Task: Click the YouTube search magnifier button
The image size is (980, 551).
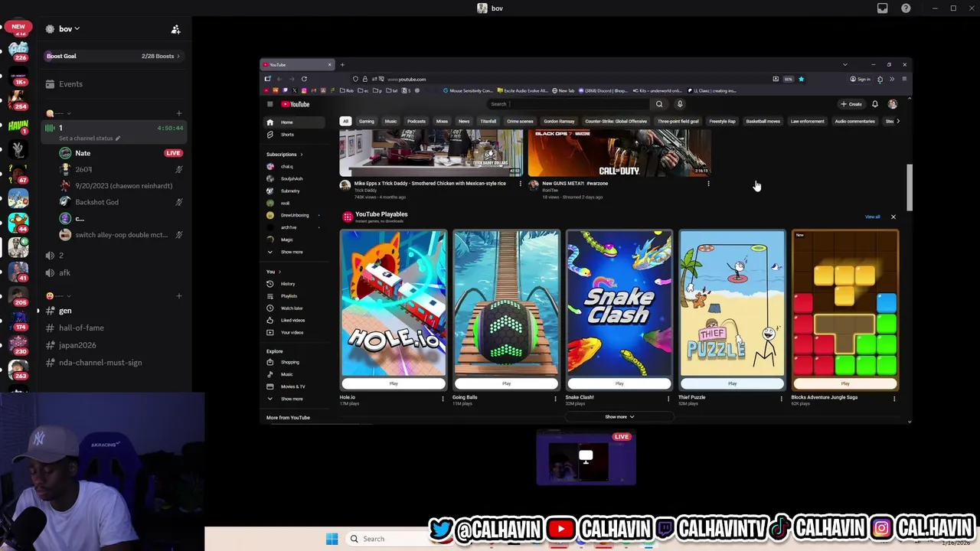Action: [x=659, y=104]
